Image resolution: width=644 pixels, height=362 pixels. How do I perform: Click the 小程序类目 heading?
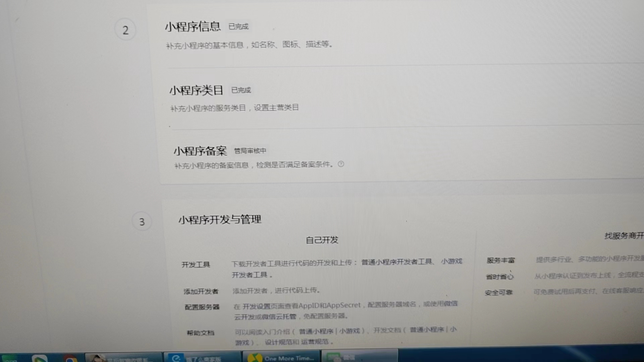pos(196,90)
